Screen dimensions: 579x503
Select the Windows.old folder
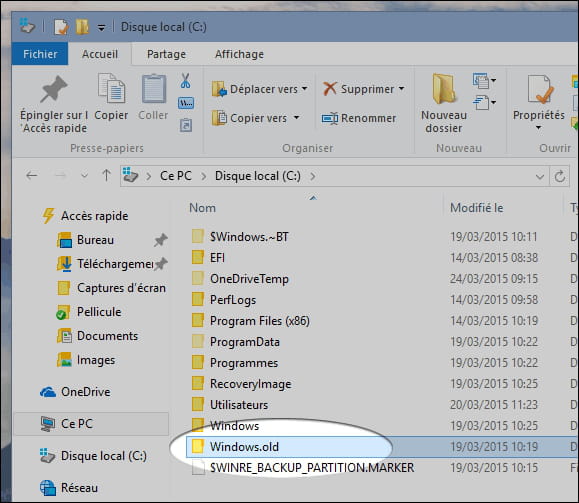pos(244,447)
